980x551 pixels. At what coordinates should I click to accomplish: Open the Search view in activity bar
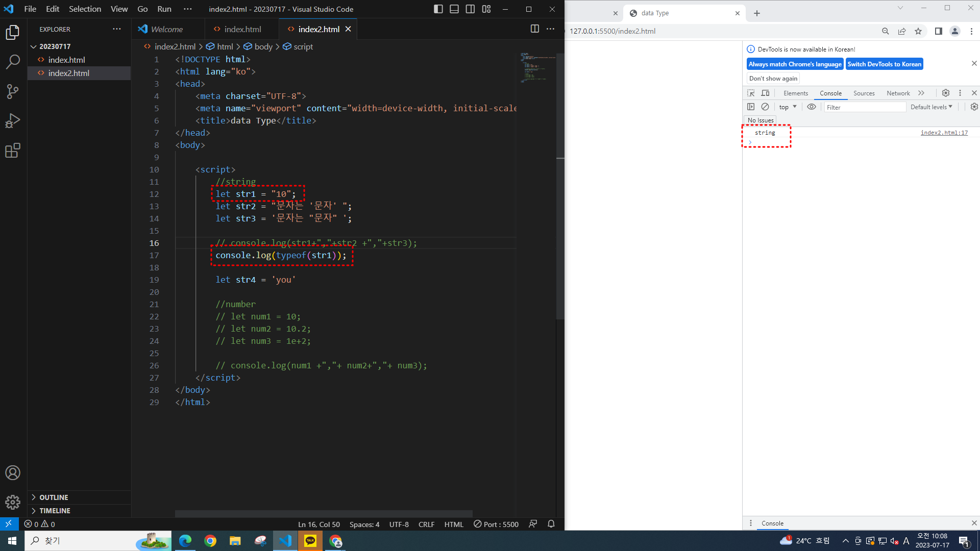pos(12,62)
